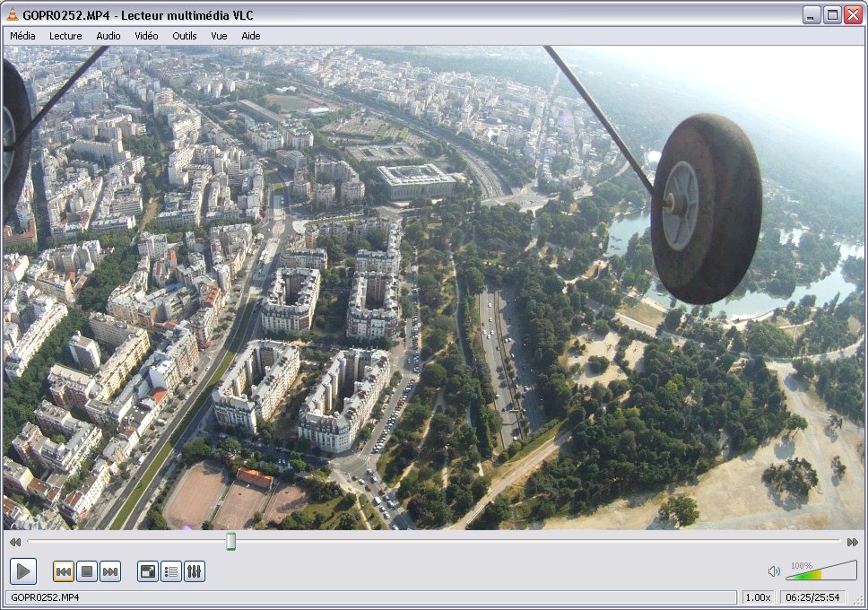Viewport: 868px width, 610px height.
Task: Close the VLC window
Action: click(853, 15)
